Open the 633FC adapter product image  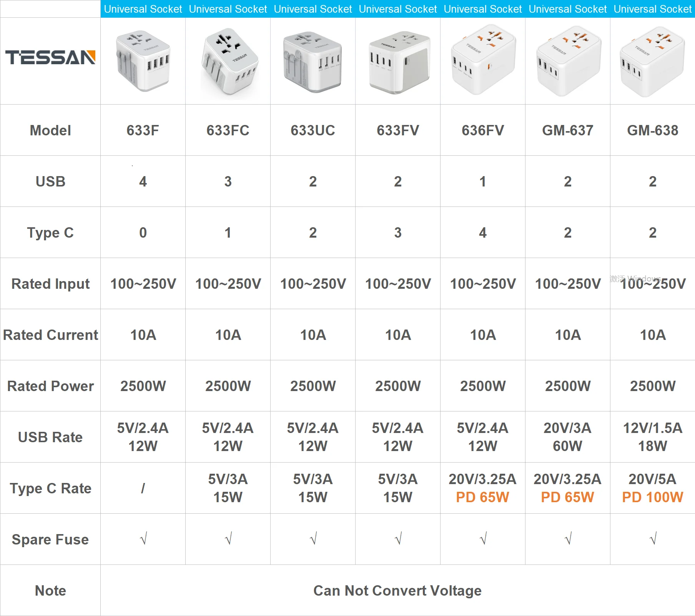click(x=229, y=62)
